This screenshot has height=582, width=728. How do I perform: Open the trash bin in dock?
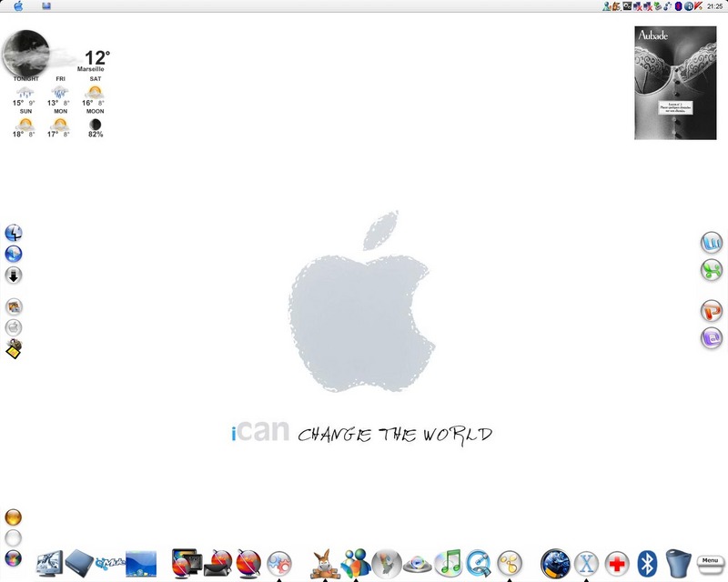678,564
